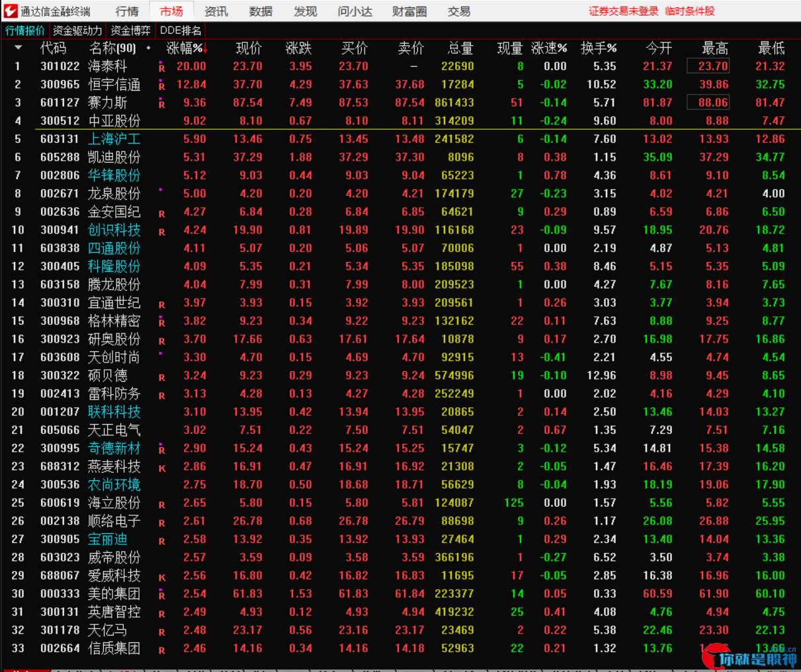Click the R marker in the 信质集团 row
The width and height of the screenshot is (801, 672).
coord(162,650)
